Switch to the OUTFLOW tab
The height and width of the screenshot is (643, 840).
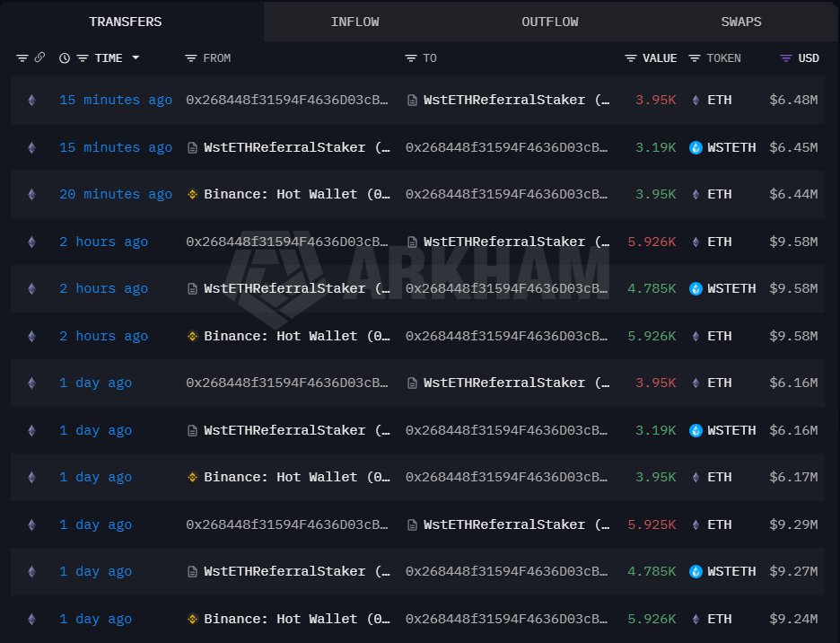(x=549, y=22)
